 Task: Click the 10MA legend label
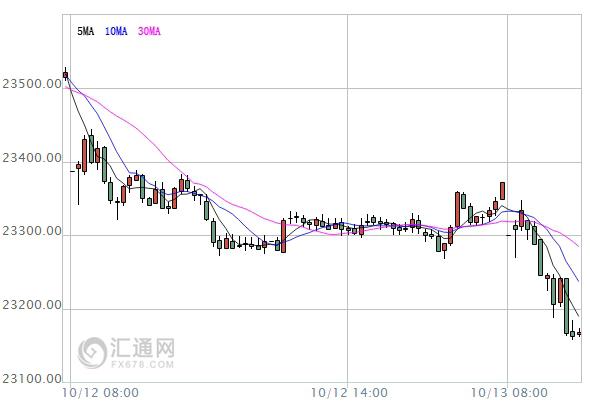pyautogui.click(x=116, y=31)
